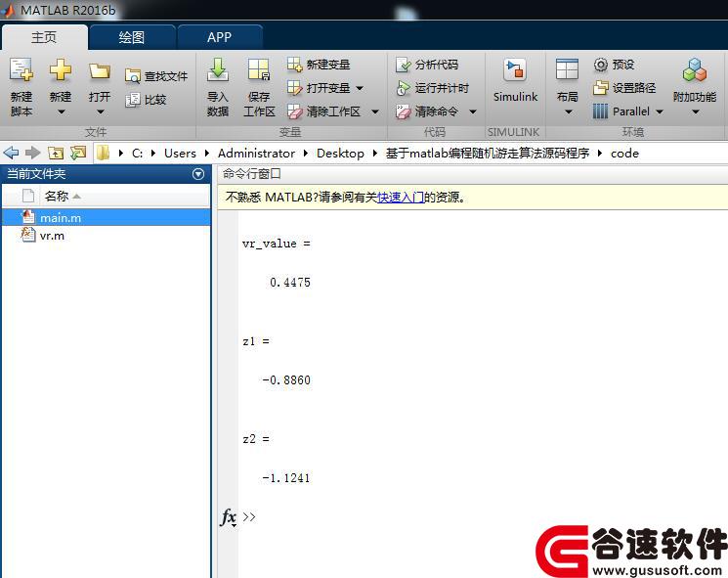This screenshot has height=578, width=728.
Task: Click C: in the address path
Action: coord(137,154)
